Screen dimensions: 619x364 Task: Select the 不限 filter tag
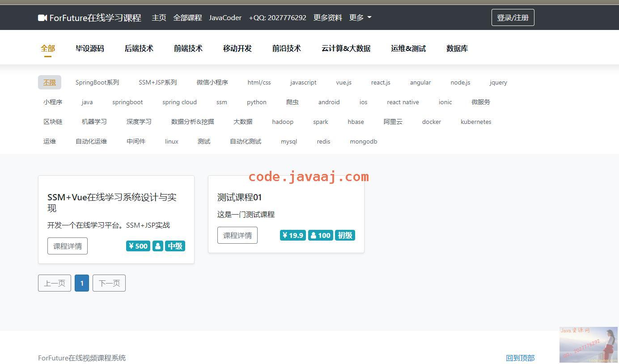click(50, 82)
